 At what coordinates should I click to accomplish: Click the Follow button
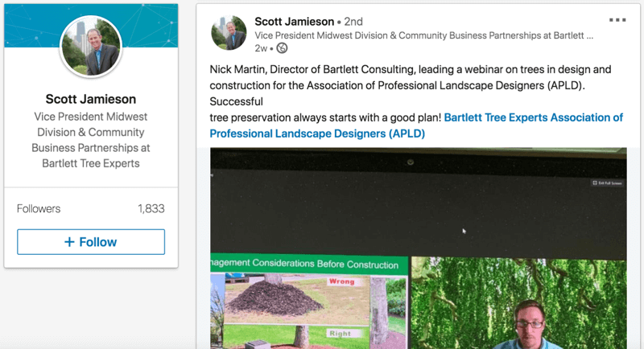[x=91, y=242]
